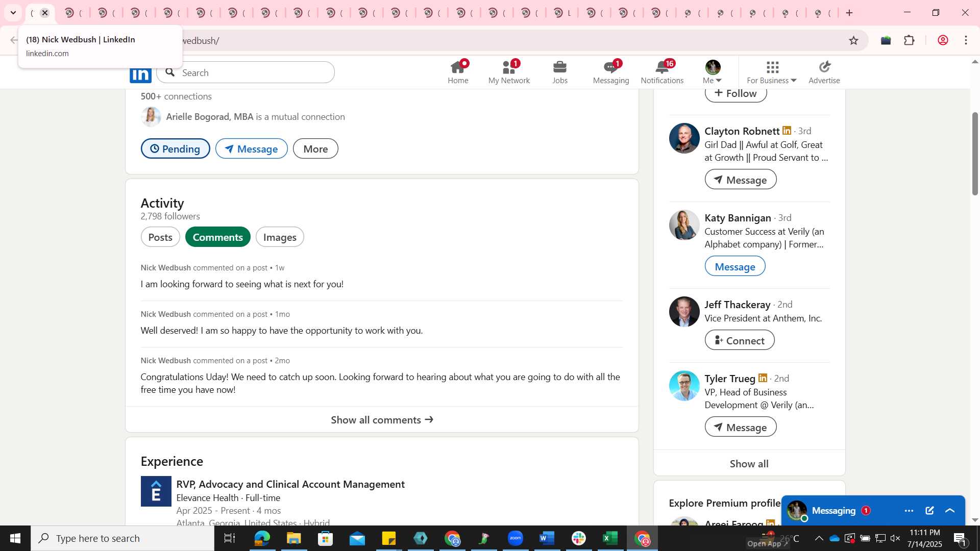Open Clayton Robnett's profile name
The width and height of the screenshot is (980, 551).
tap(742, 131)
